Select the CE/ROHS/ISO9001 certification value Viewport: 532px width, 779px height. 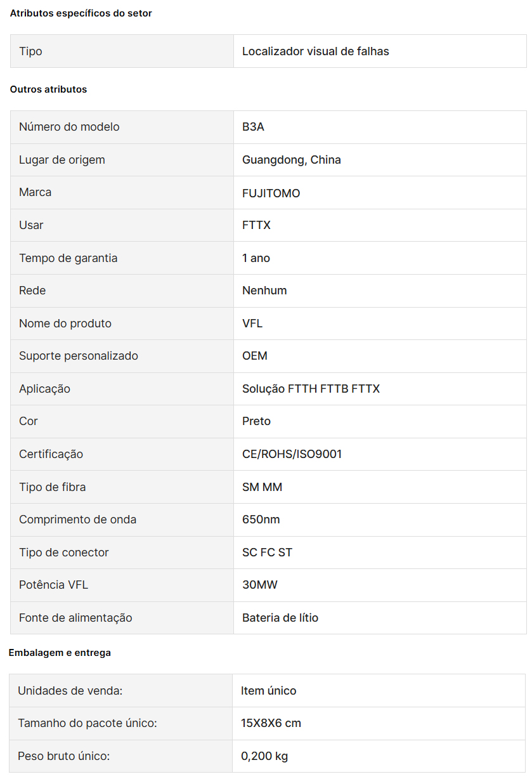point(292,454)
